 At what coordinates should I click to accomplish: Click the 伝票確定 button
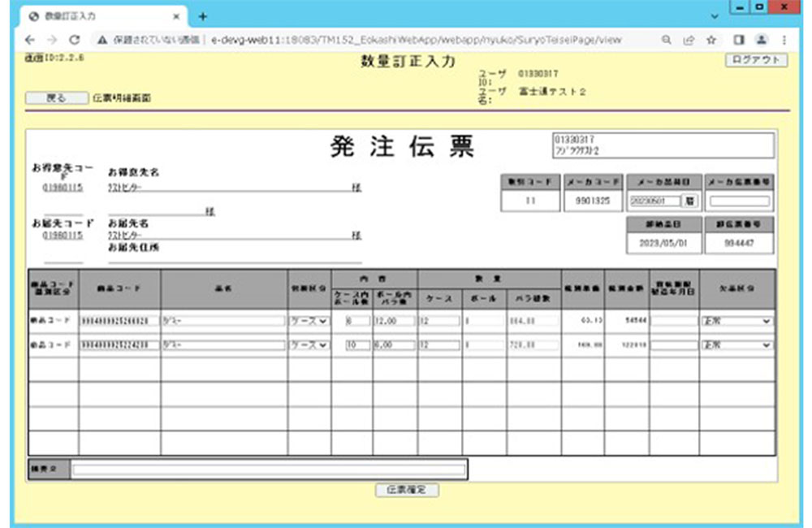[x=407, y=490]
